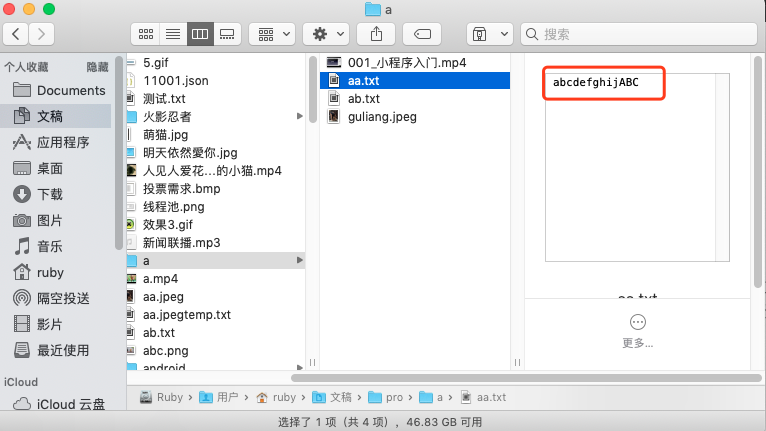
Task: Click the edit tags toolbar icon
Action: [x=422, y=34]
